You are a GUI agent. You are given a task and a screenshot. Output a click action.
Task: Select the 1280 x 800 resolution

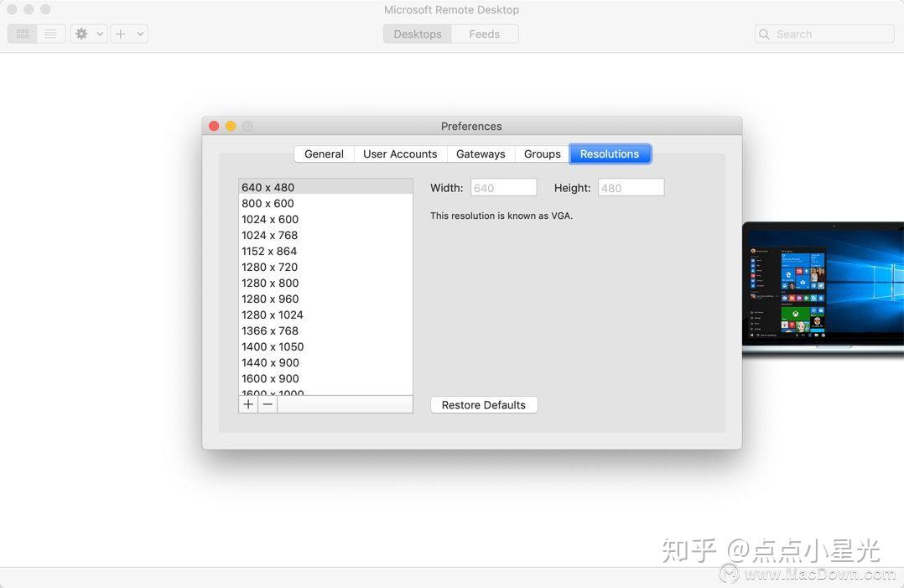(x=325, y=283)
